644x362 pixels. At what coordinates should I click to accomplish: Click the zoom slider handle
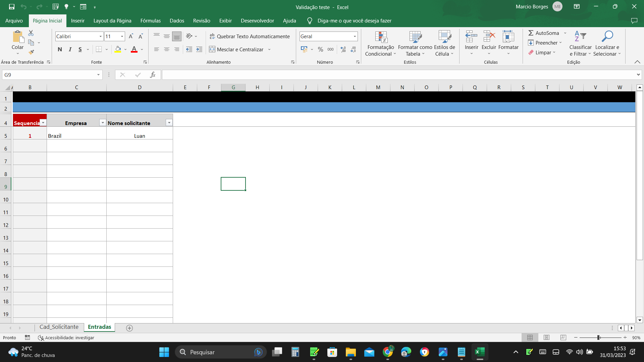[x=598, y=338]
